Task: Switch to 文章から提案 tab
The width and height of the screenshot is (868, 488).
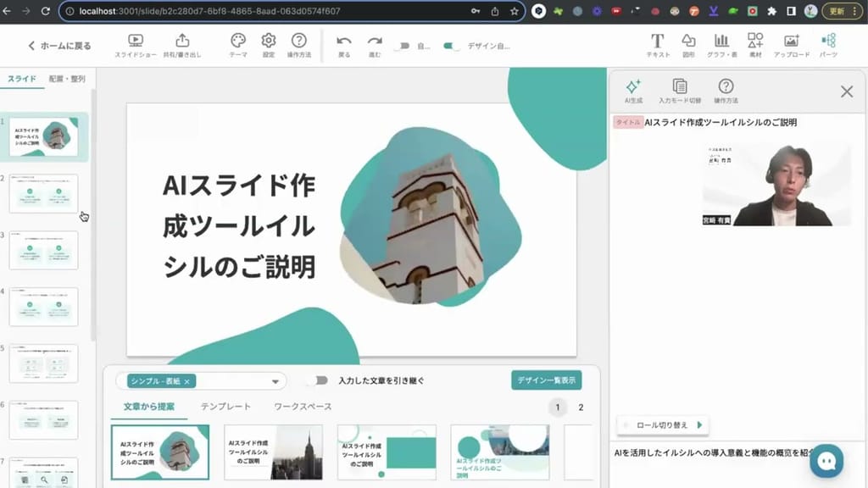Action: tap(149, 407)
